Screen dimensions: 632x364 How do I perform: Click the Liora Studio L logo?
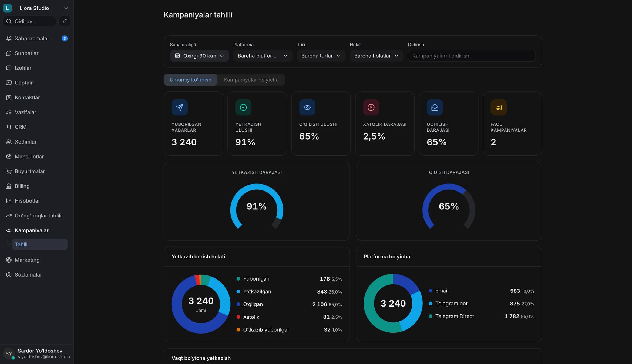tap(7, 8)
